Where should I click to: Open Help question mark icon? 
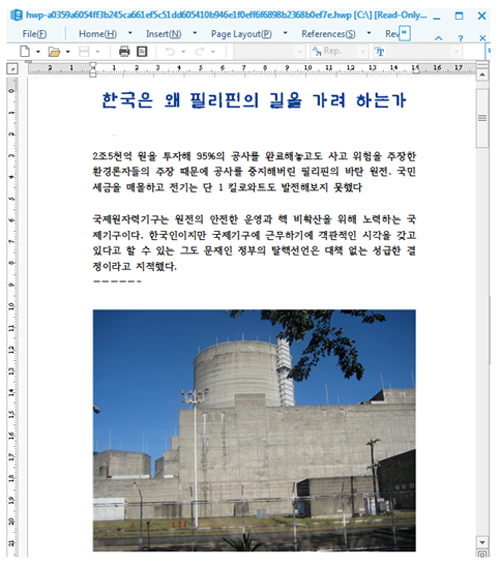click(x=460, y=38)
